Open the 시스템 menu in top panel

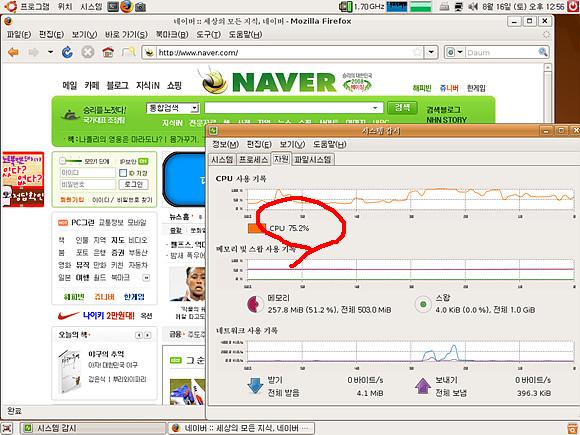click(x=91, y=7)
